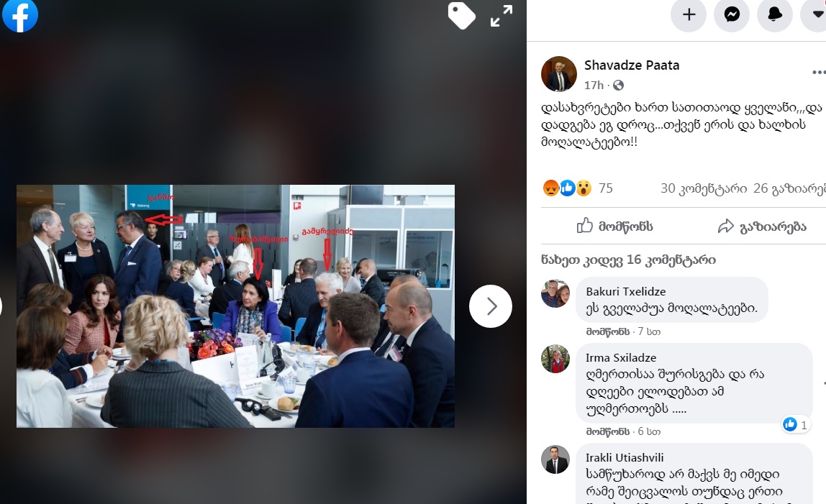View who reacted with 75 reactions

coord(578,188)
